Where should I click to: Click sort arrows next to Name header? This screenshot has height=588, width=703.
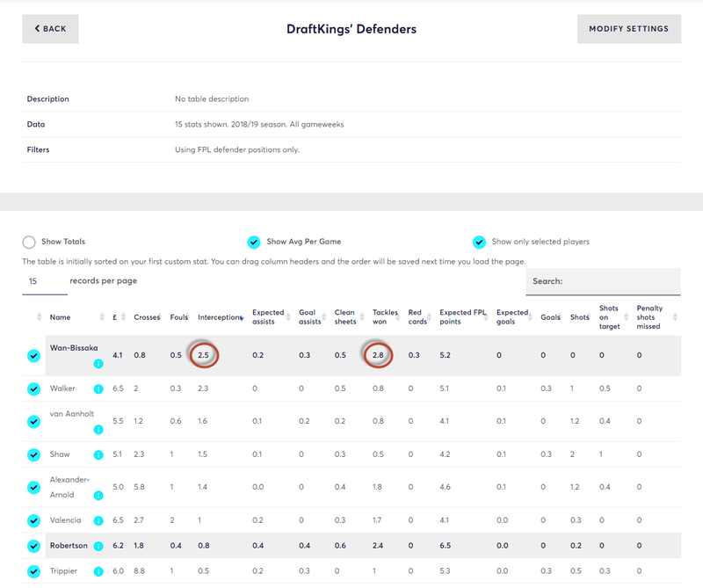[x=102, y=317]
